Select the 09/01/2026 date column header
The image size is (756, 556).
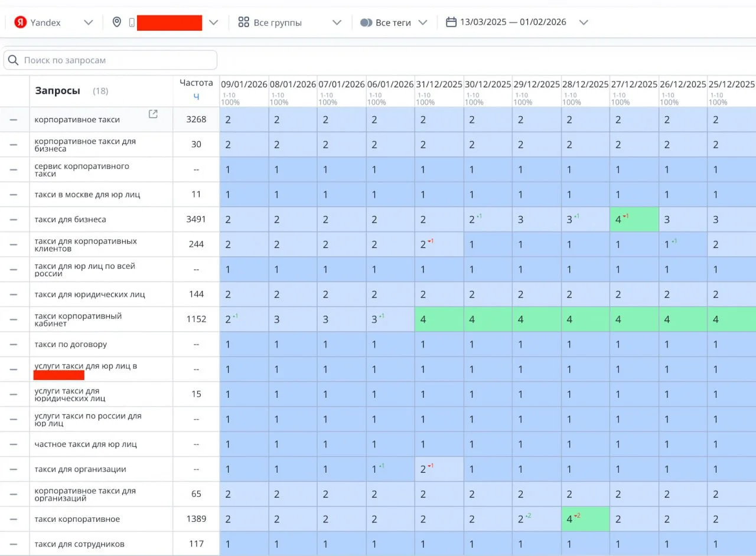[x=244, y=84]
